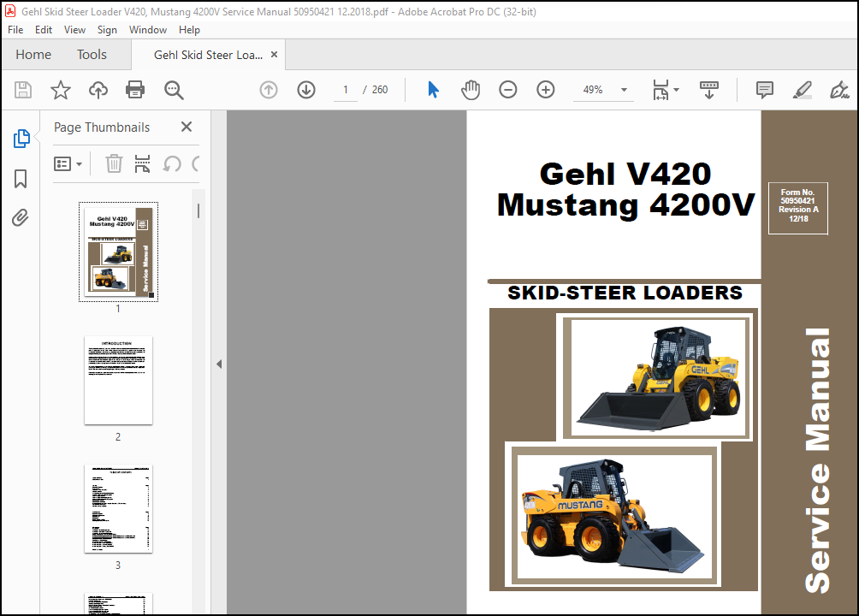Open the Window menu
Screen dimensions: 859x616
[148, 30]
